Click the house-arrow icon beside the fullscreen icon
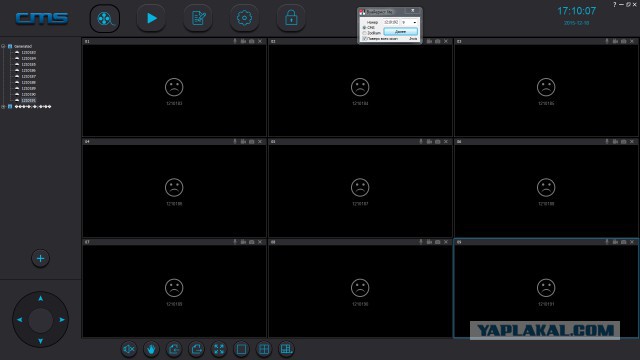 (197, 349)
